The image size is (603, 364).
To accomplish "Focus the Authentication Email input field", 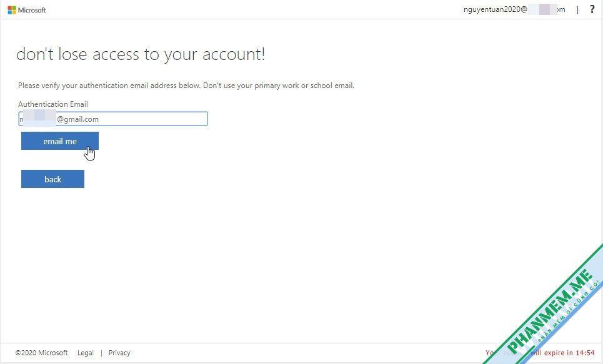I will point(113,119).
